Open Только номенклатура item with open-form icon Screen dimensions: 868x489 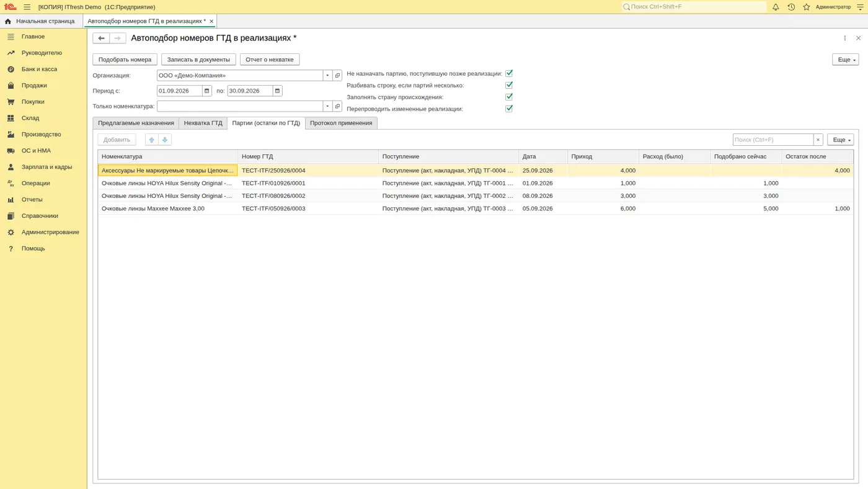(337, 106)
